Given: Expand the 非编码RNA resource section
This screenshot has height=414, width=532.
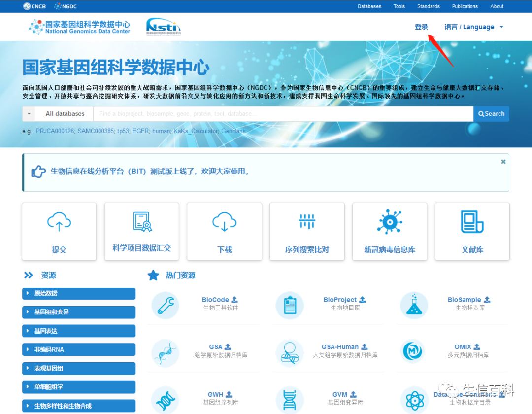Looking at the screenshot, I should coord(79,349).
